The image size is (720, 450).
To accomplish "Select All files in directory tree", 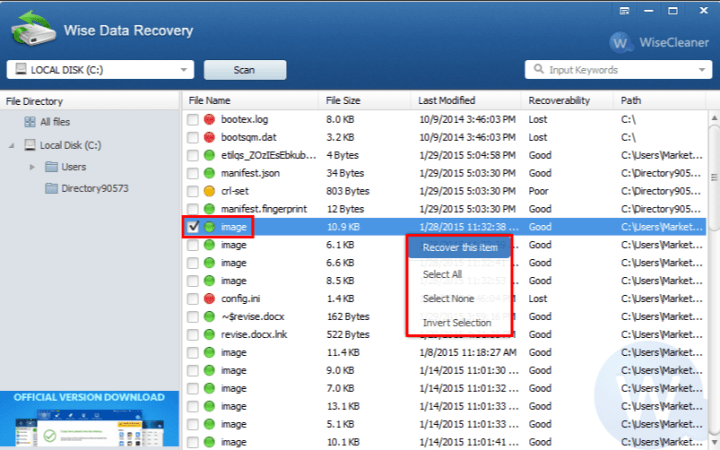I will (x=55, y=122).
